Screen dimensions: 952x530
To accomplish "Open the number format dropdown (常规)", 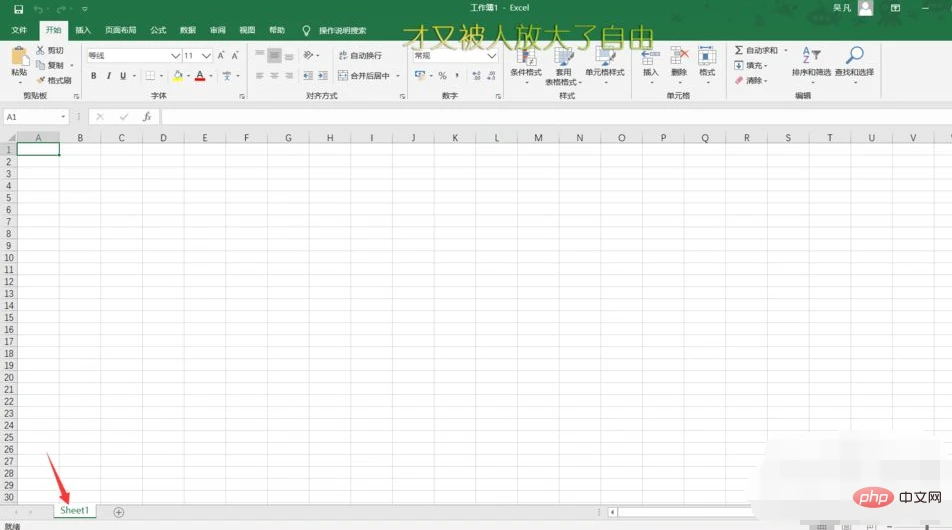I will pos(491,56).
